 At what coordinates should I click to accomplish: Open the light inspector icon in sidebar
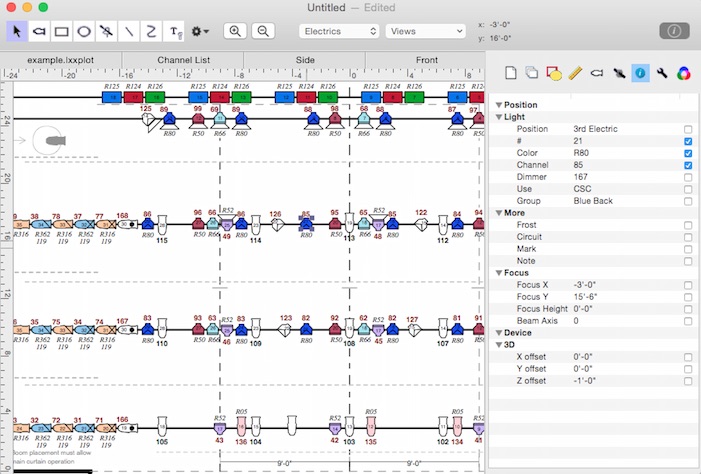(597, 73)
